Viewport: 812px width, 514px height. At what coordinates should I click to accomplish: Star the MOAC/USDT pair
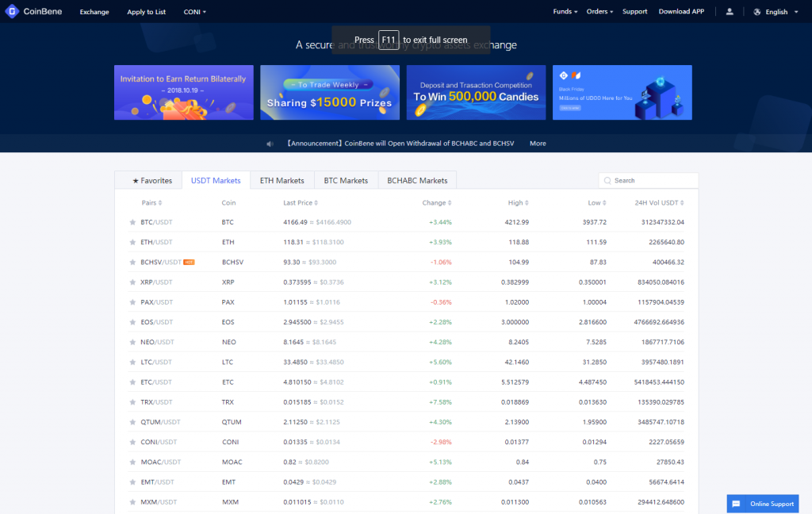tap(132, 462)
